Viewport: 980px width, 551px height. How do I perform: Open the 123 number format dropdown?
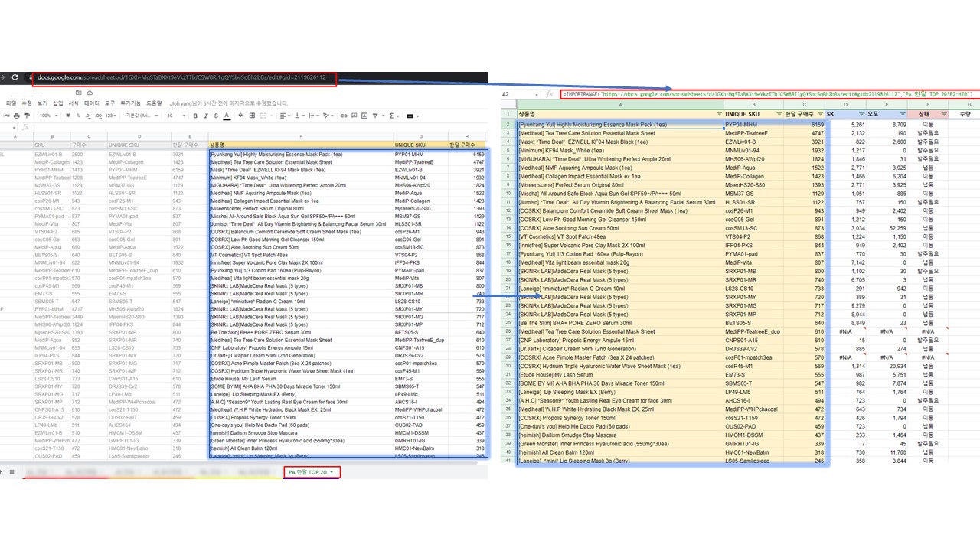click(x=111, y=116)
